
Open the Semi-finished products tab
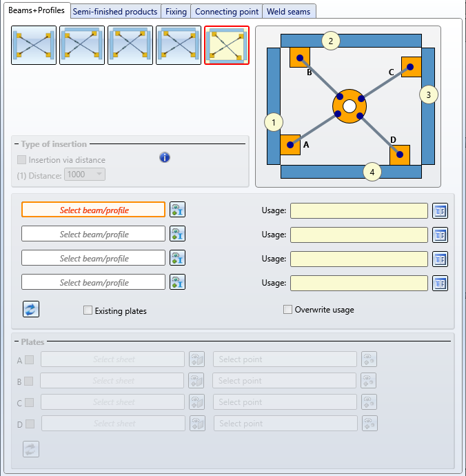[x=115, y=12]
